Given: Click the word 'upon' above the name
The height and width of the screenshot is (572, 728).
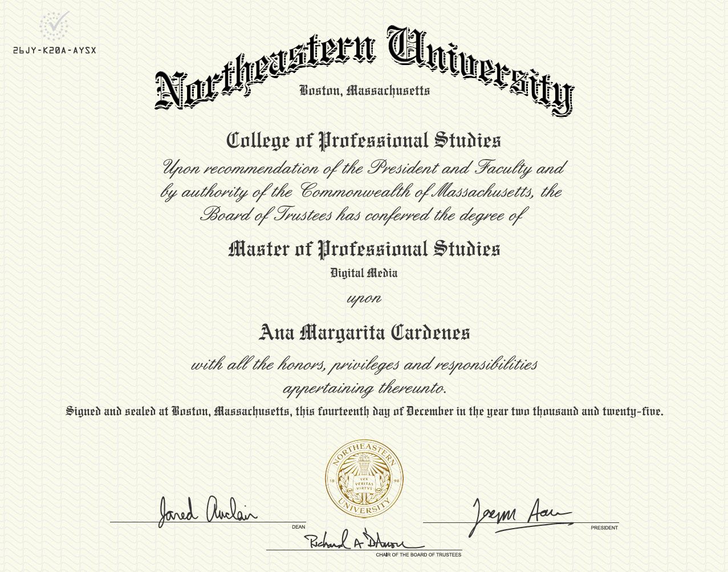Looking at the screenshot, I should pos(364,299).
